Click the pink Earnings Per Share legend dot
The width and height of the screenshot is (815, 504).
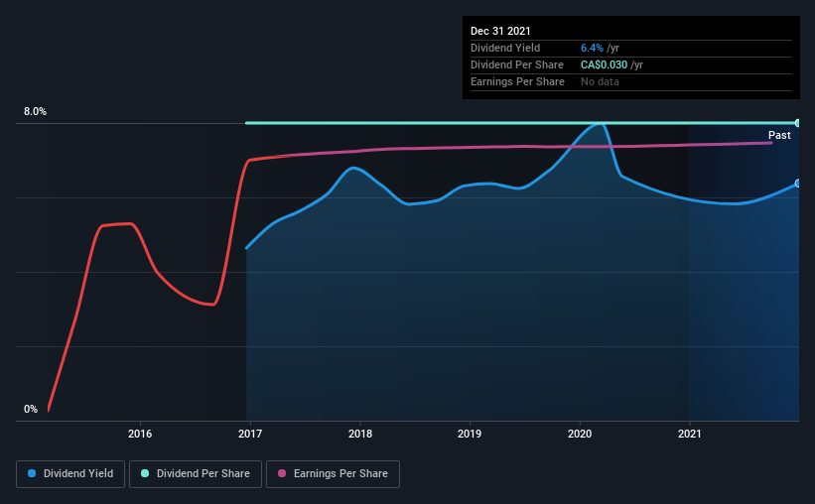tap(282, 473)
